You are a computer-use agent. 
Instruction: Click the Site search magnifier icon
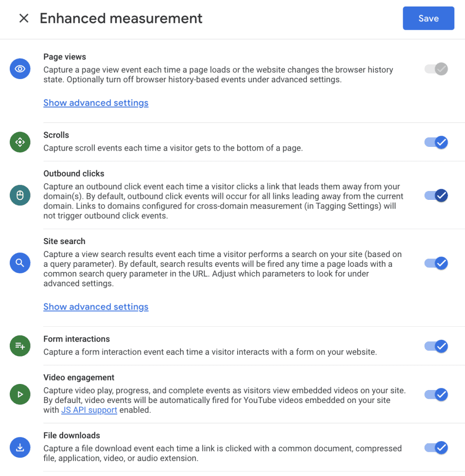[x=20, y=263]
